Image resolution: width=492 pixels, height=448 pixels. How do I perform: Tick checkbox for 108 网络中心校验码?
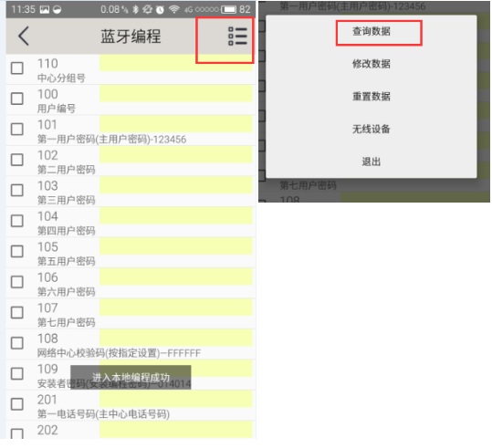click(17, 343)
